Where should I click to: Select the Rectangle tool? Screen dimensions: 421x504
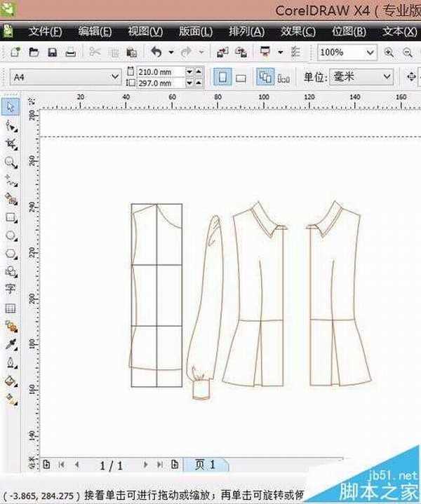(x=11, y=217)
